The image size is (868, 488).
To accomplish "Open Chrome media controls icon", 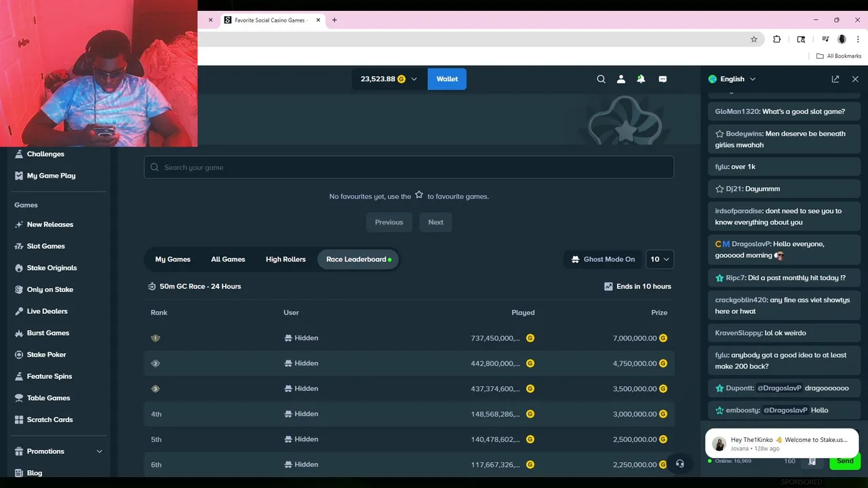I will click(825, 39).
